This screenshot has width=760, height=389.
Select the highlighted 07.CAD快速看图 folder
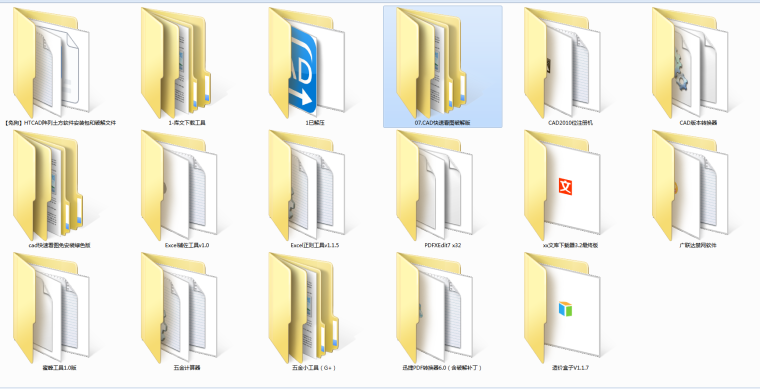click(443, 66)
